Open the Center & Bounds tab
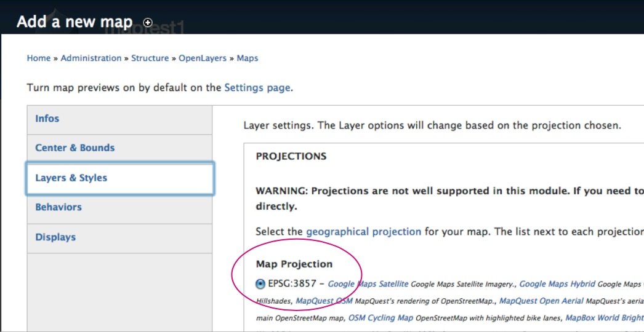Screen dimensions: 644x332 (x=75, y=148)
